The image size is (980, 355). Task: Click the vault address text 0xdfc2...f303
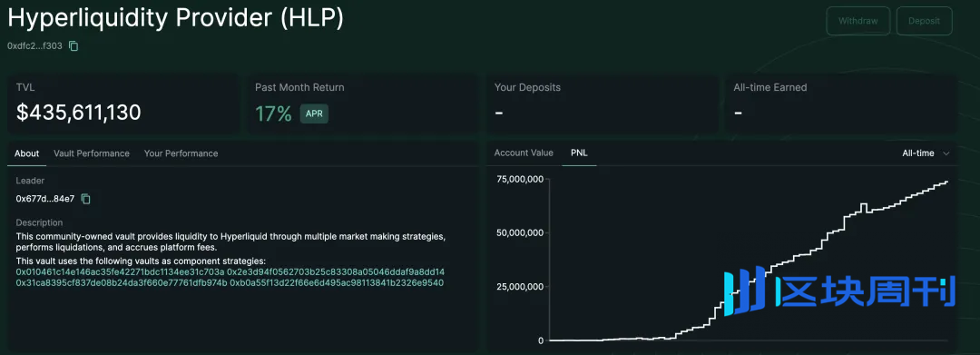[x=35, y=45]
